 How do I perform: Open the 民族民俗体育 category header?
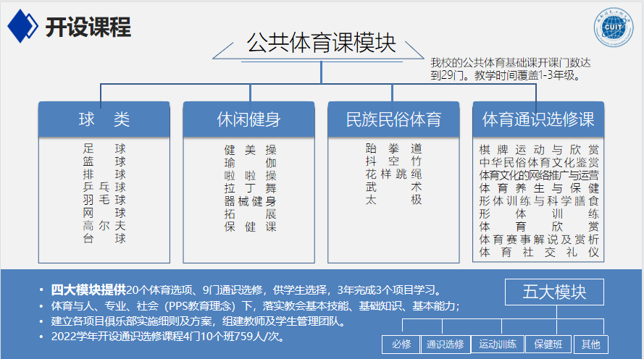(393, 119)
